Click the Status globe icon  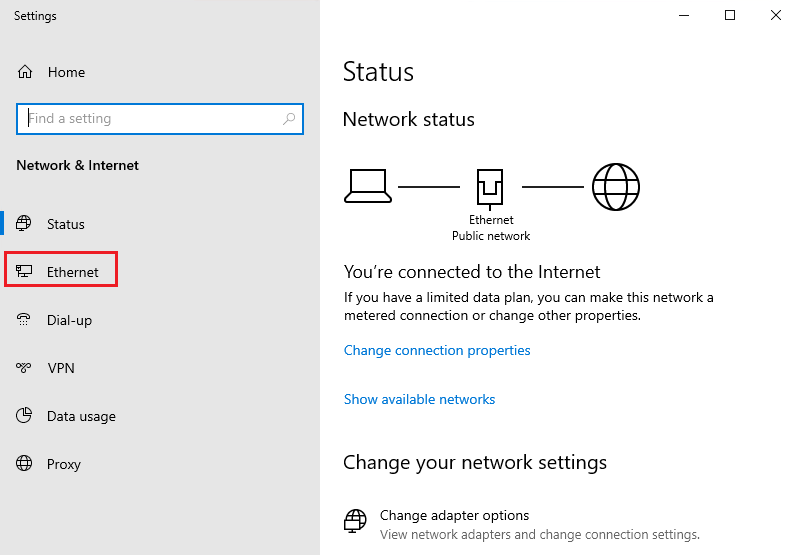click(25, 224)
